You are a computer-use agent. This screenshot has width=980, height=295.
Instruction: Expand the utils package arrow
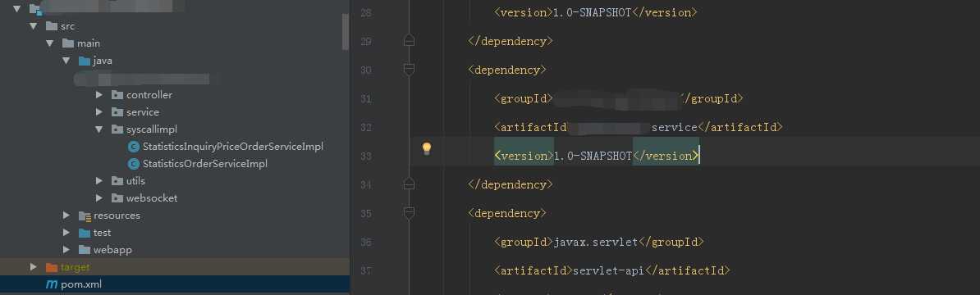pos(99,181)
